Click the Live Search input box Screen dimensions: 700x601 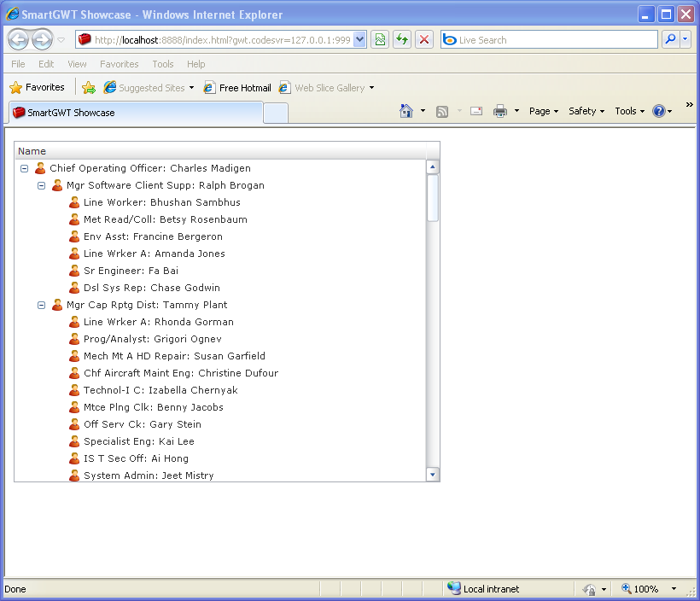coord(549,40)
